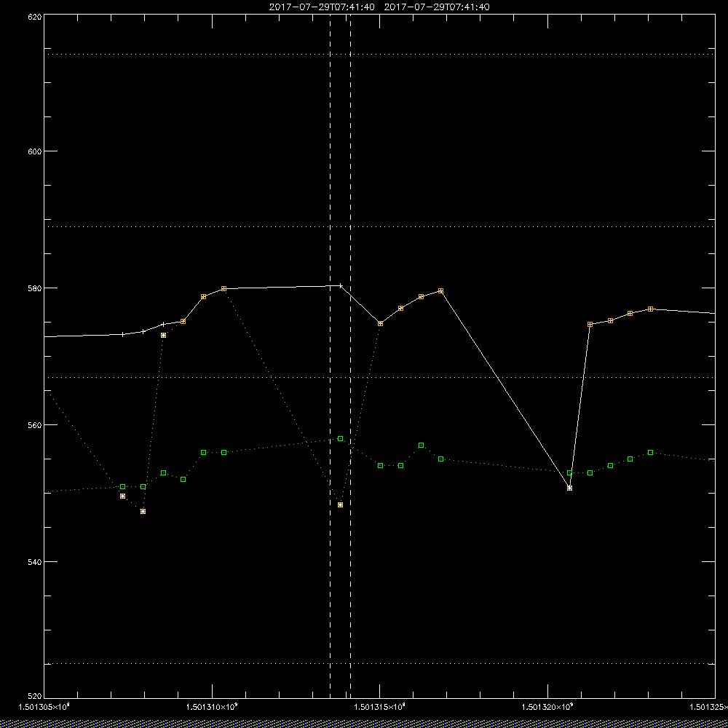Image resolution: width=728 pixels, height=728 pixels.
Task: Select the 620 y-axis label
Action: pos(35,16)
